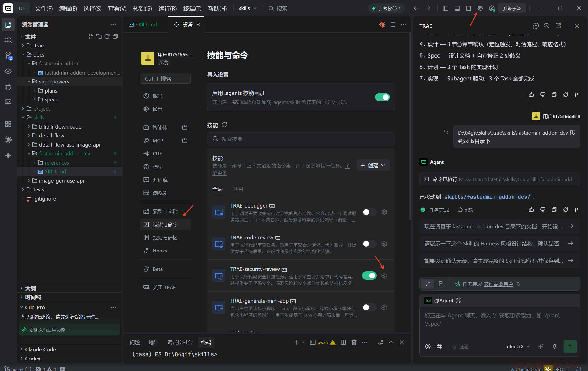Image resolution: width=588 pixels, height=371 pixels.
Task: Enable the TRAE-code-review skill toggle
Action: 369,244
